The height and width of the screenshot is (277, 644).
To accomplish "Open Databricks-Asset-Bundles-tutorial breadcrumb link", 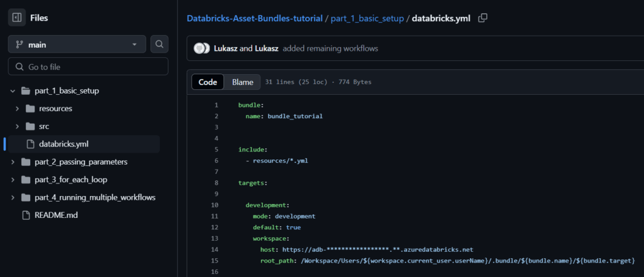I will point(255,18).
